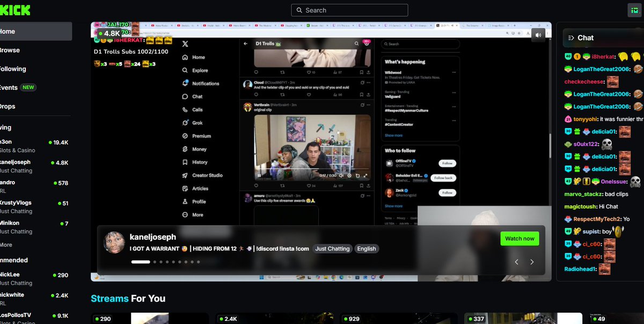The height and width of the screenshot is (324, 644).
Task: Jump to second carousel dot
Action: coord(155,262)
